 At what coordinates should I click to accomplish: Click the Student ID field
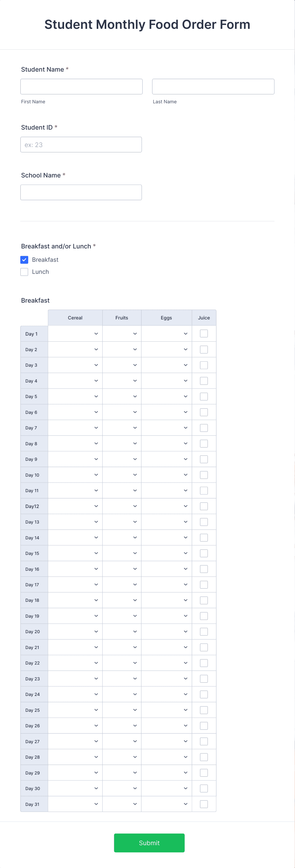point(81,144)
